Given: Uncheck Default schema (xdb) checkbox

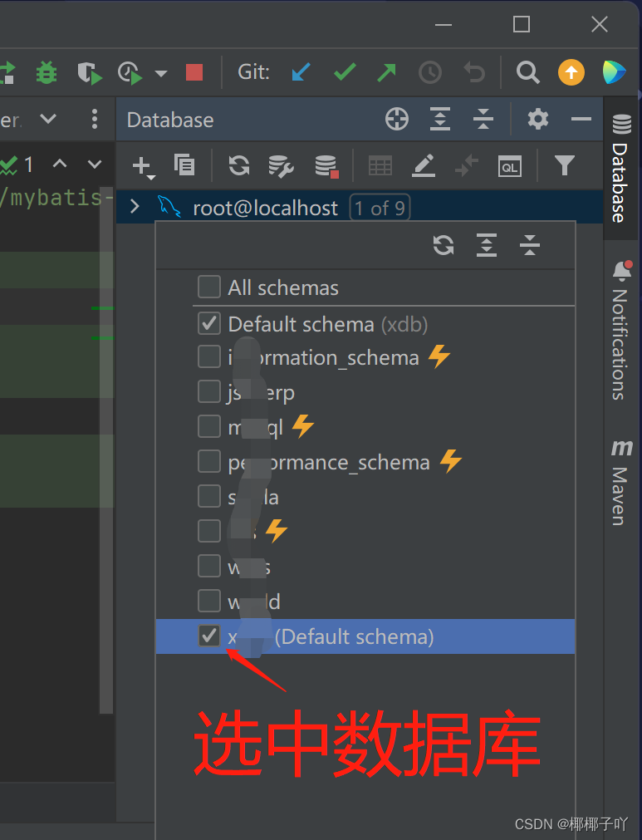Looking at the screenshot, I should point(209,323).
